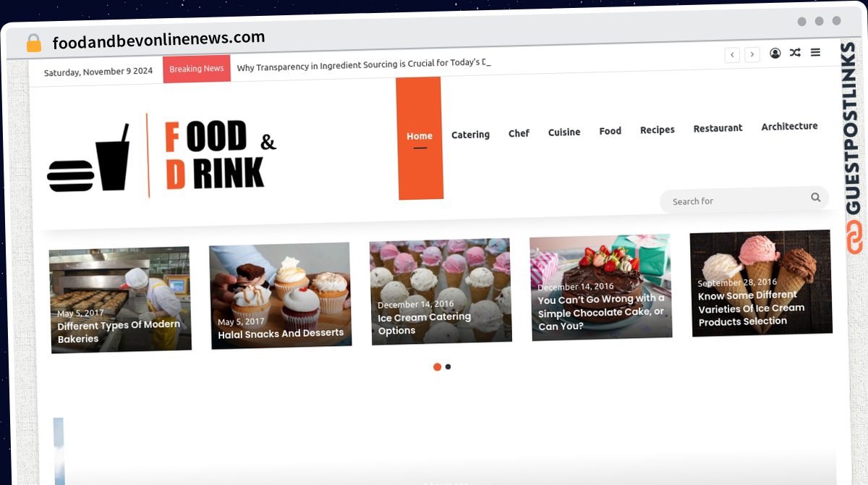Click the padlock icon in address bar
This screenshot has height=485, width=868.
[34, 43]
